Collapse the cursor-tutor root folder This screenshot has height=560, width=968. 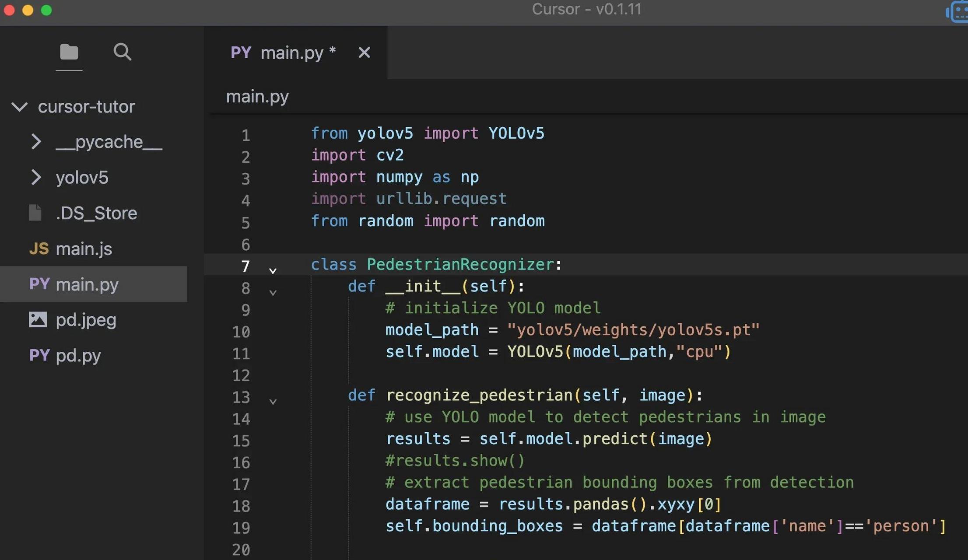point(19,107)
